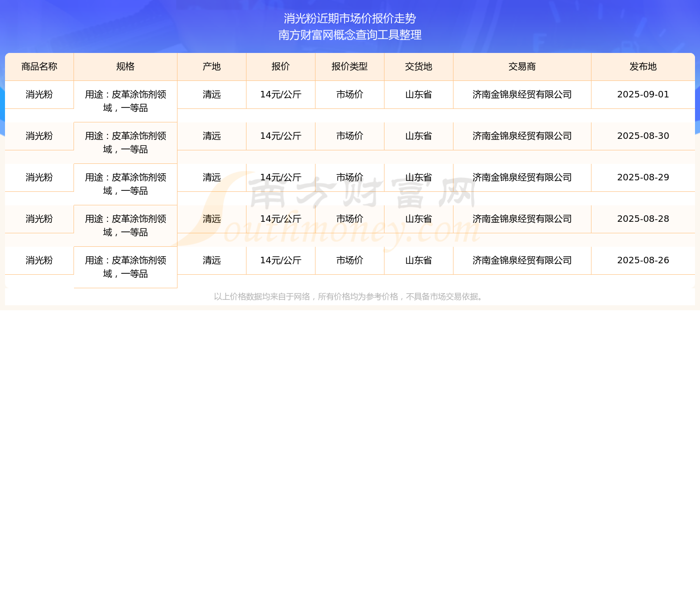
Task: Click 消光粉 in the 2025-09-01 row
Action: (39, 94)
